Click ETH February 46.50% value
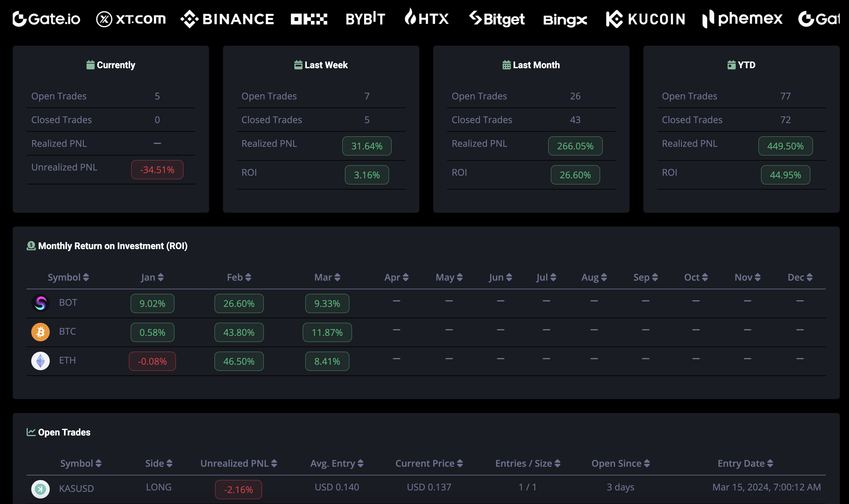Screen dimensions: 849x504 point(239,361)
